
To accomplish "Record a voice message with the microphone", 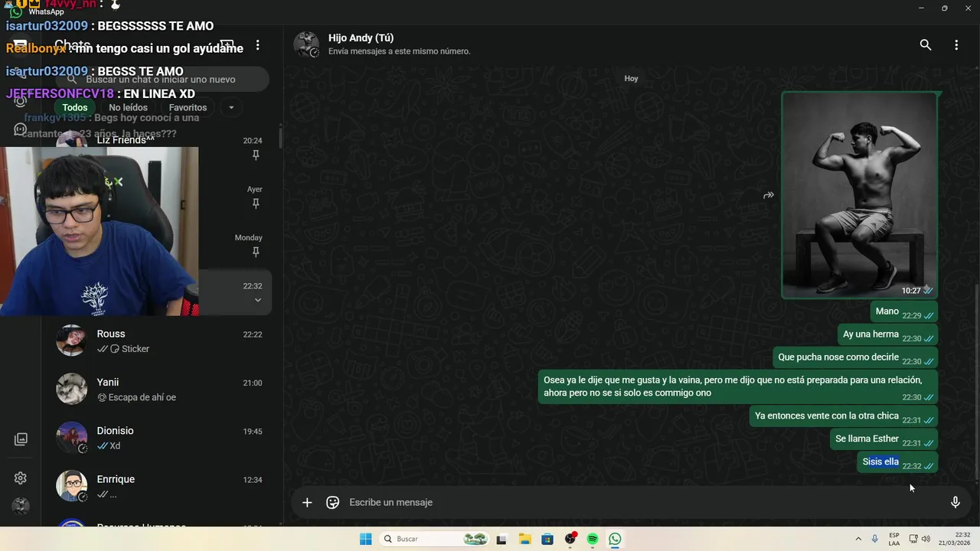I will (955, 502).
